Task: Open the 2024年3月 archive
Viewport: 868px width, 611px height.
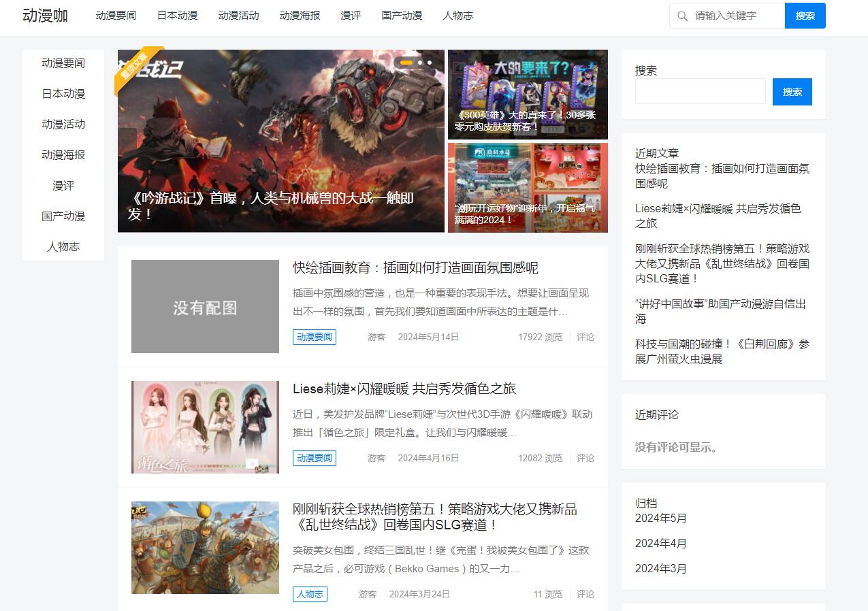Action: click(661, 569)
